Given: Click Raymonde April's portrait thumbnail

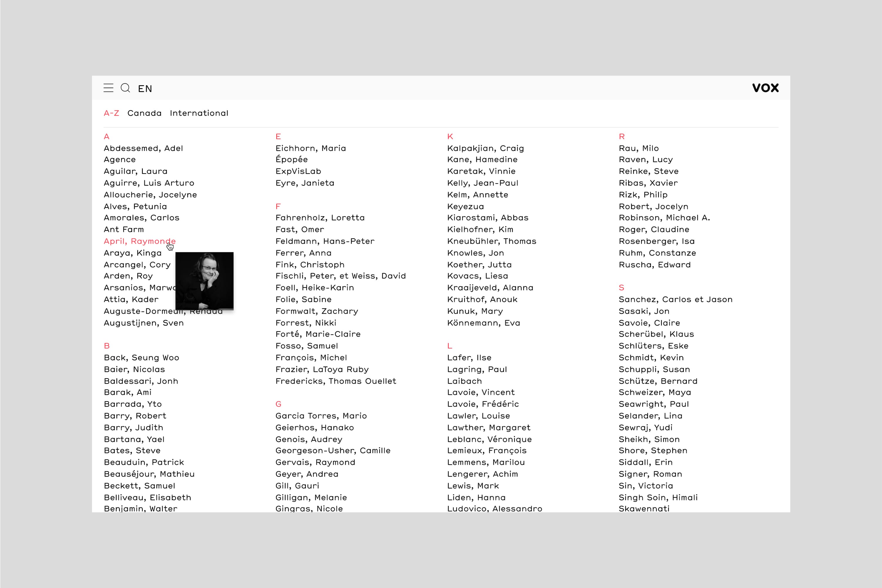Looking at the screenshot, I should coord(204,281).
